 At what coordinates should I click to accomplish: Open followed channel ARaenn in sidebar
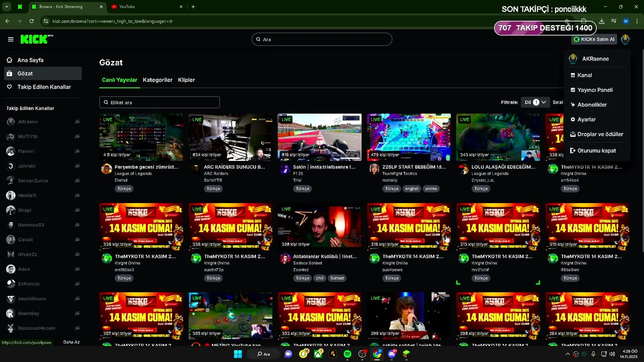click(x=42, y=122)
